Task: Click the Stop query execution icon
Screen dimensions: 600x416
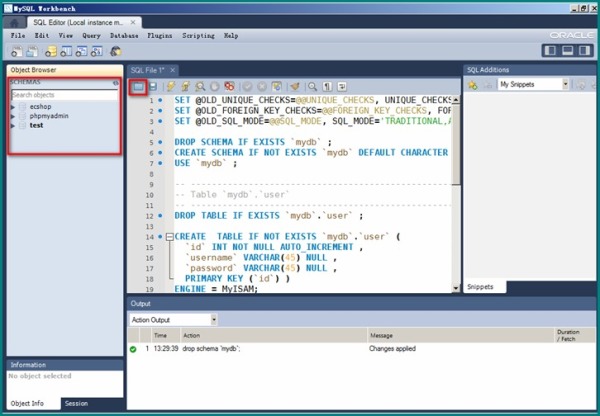Action: [215, 87]
